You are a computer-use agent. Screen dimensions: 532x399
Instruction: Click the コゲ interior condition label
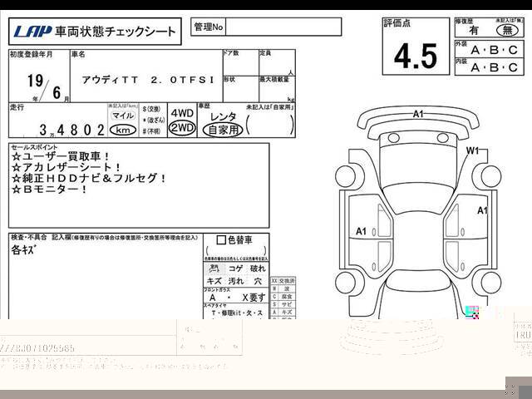[235, 268]
